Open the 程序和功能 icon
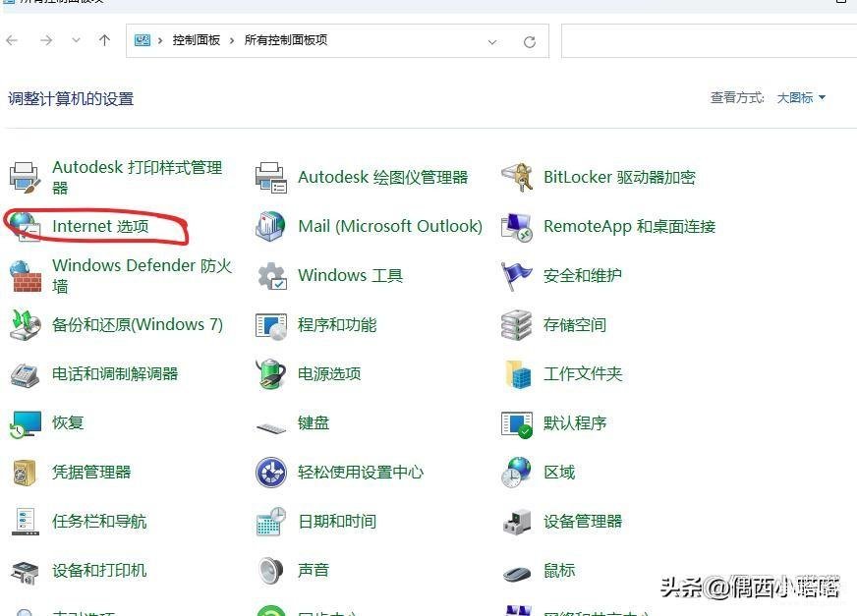 (271, 325)
